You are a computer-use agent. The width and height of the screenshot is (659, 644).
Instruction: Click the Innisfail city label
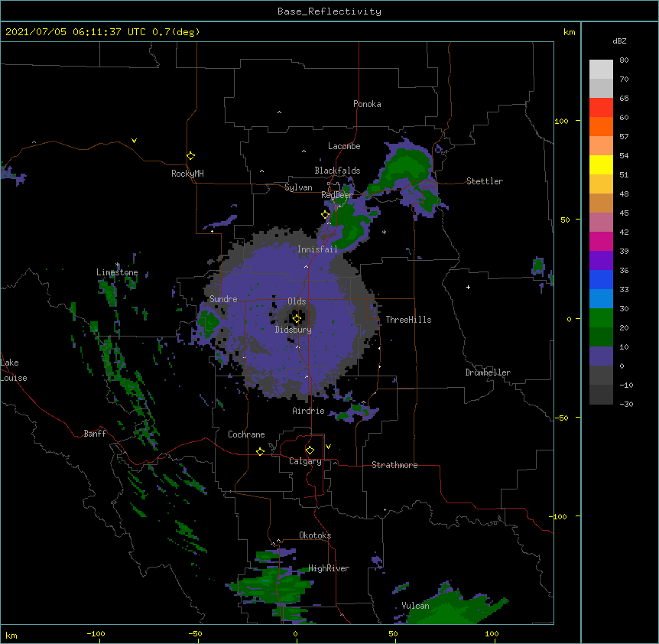pos(317,249)
